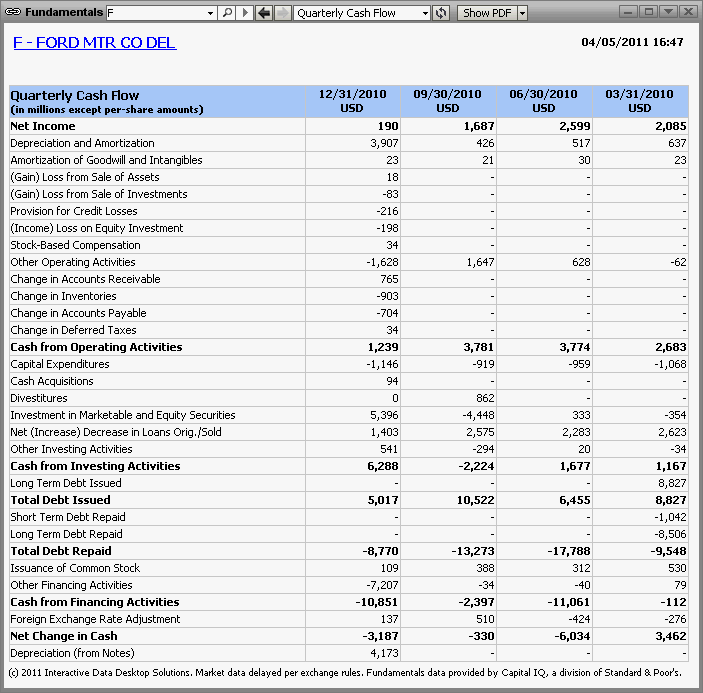Click Net Change in Cash value 3,462

pos(671,636)
